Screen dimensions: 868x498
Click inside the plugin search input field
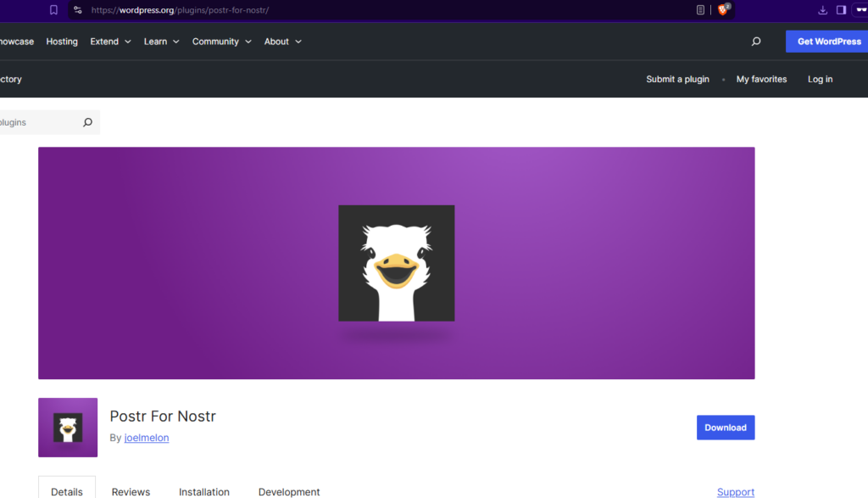tap(38, 122)
